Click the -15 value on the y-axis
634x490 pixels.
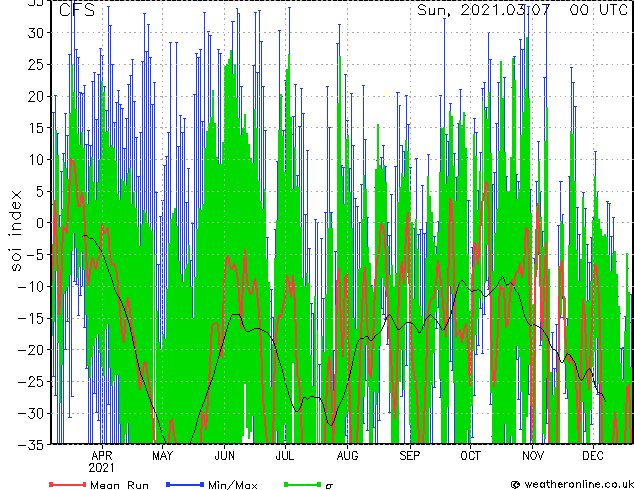click(32, 318)
